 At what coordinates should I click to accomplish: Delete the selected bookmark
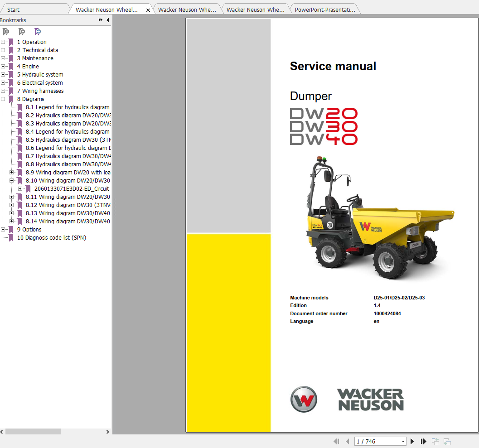coord(6,32)
